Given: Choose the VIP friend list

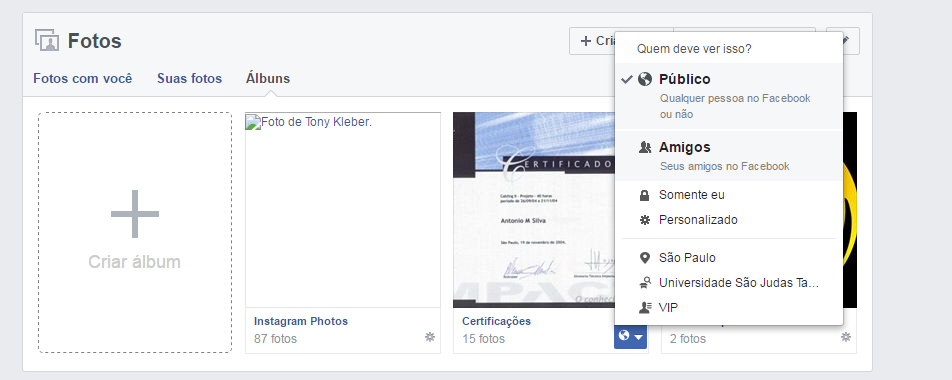Looking at the screenshot, I should 729,308.
